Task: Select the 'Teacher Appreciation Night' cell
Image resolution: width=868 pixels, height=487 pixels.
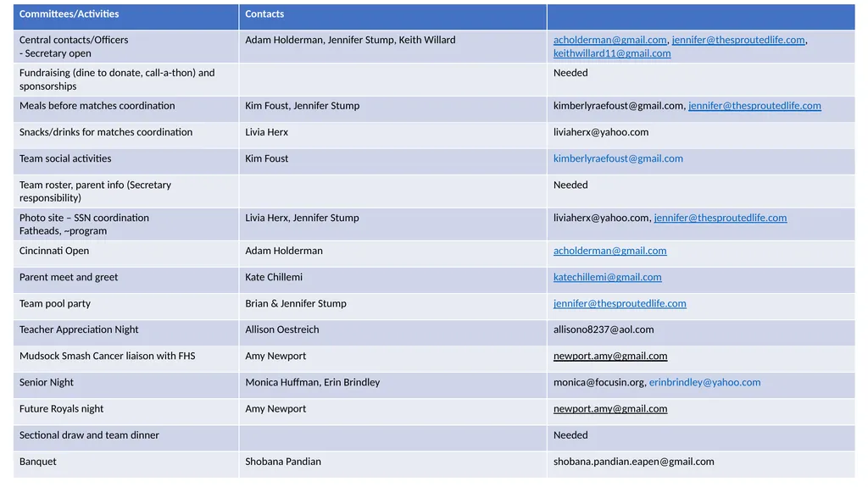Action: point(126,333)
